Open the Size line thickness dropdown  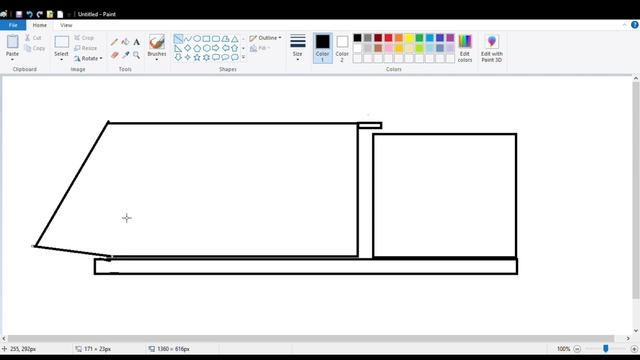point(298,48)
